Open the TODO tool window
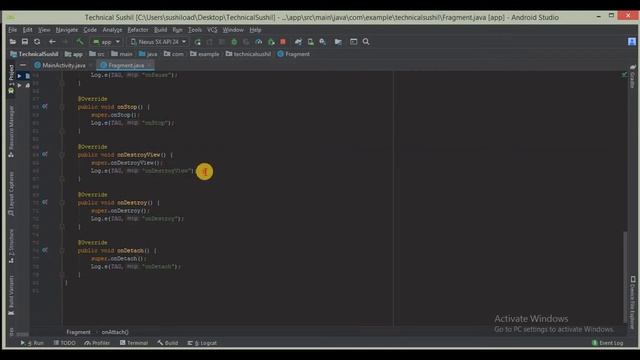Screen dimensions: 640x360 coord(64,343)
